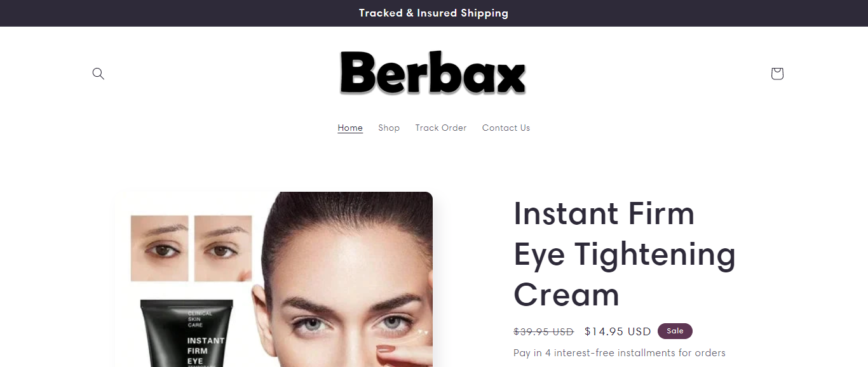This screenshot has width=868, height=367.
Task: Click the crossed-out $39.95 USD price
Action: point(543,331)
